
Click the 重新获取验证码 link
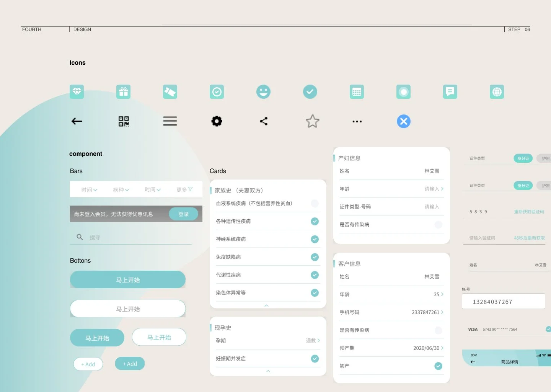[x=530, y=211]
